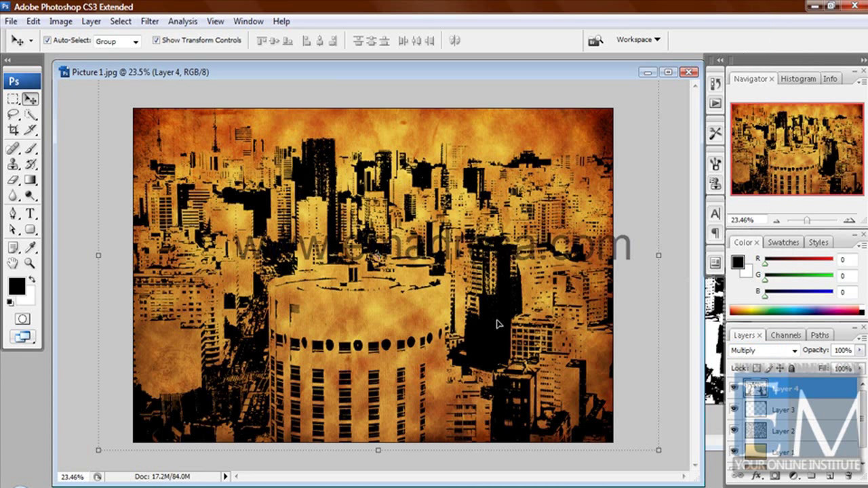
Task: Select the Gradient tool
Action: click(30, 180)
